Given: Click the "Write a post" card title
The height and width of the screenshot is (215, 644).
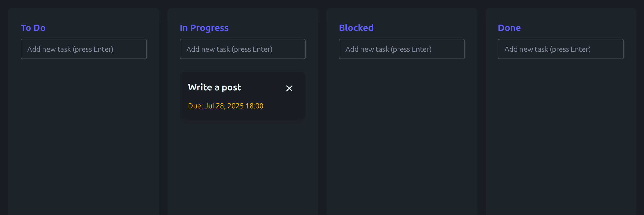Looking at the screenshot, I should click(215, 87).
